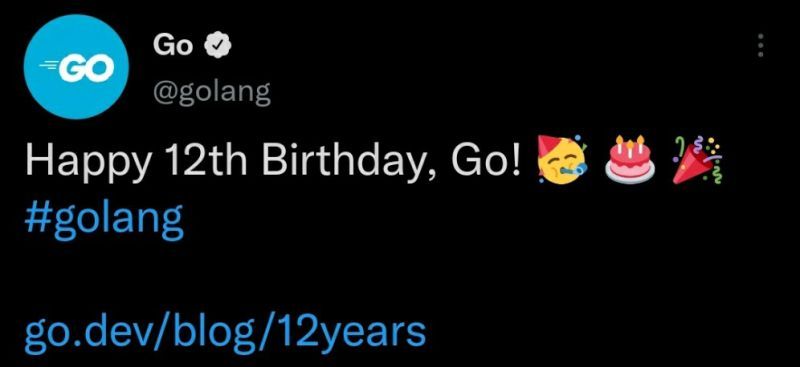Click the verified badge next to Go
Viewport: 800px width, 367px height.
point(218,46)
